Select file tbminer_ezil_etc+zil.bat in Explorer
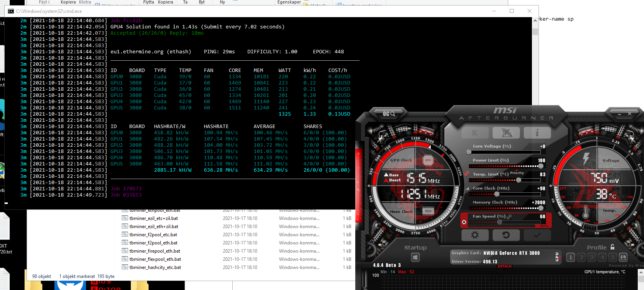The height and width of the screenshot is (290, 644). tap(154, 218)
